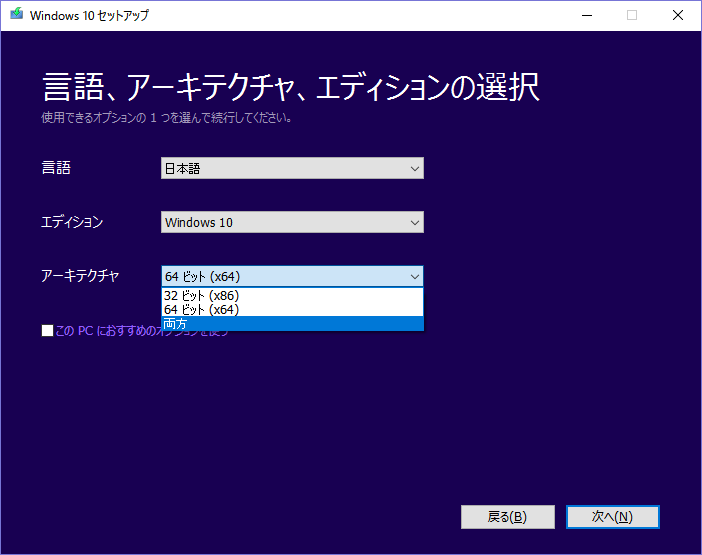The height and width of the screenshot is (555, 702).
Task: Click the greyed-out maximize button
Action: tap(632, 16)
